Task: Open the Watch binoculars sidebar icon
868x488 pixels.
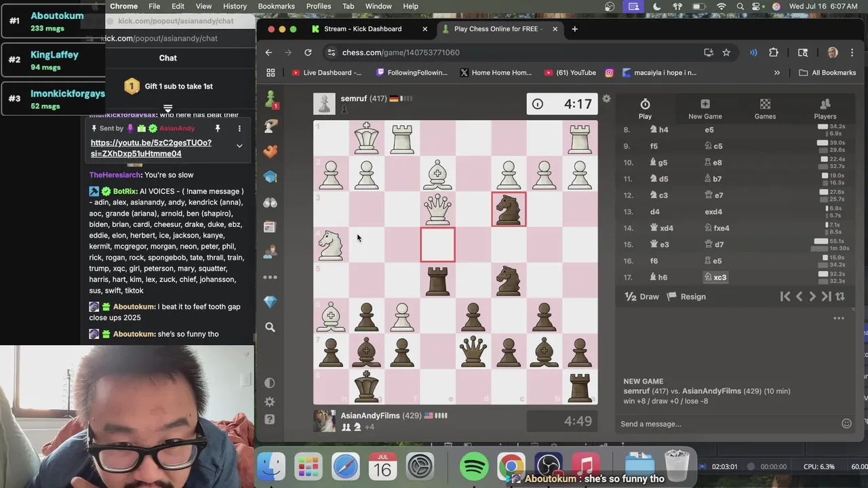Action: (x=271, y=203)
